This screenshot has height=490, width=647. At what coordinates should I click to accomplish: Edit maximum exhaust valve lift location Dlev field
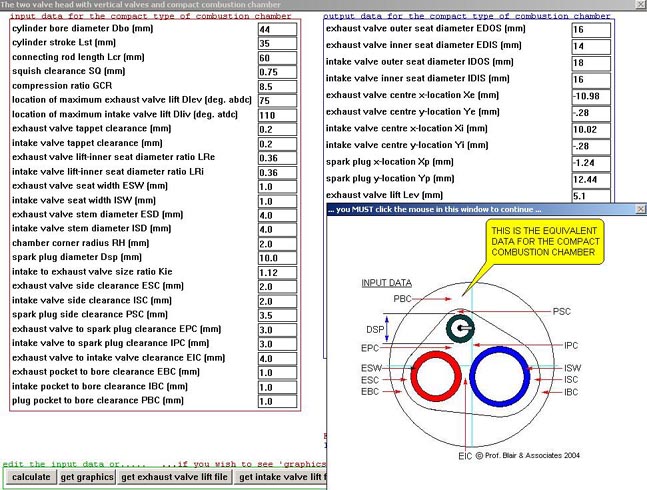click(277, 101)
